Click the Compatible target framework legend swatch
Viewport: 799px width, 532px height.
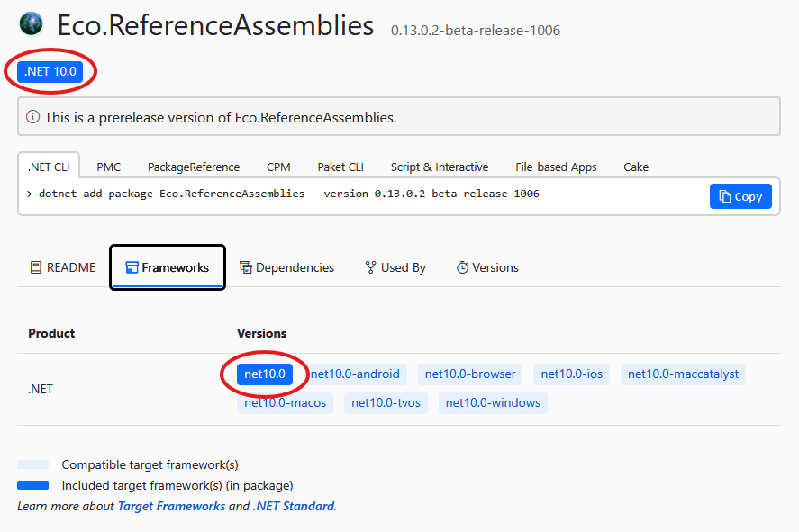point(33,464)
